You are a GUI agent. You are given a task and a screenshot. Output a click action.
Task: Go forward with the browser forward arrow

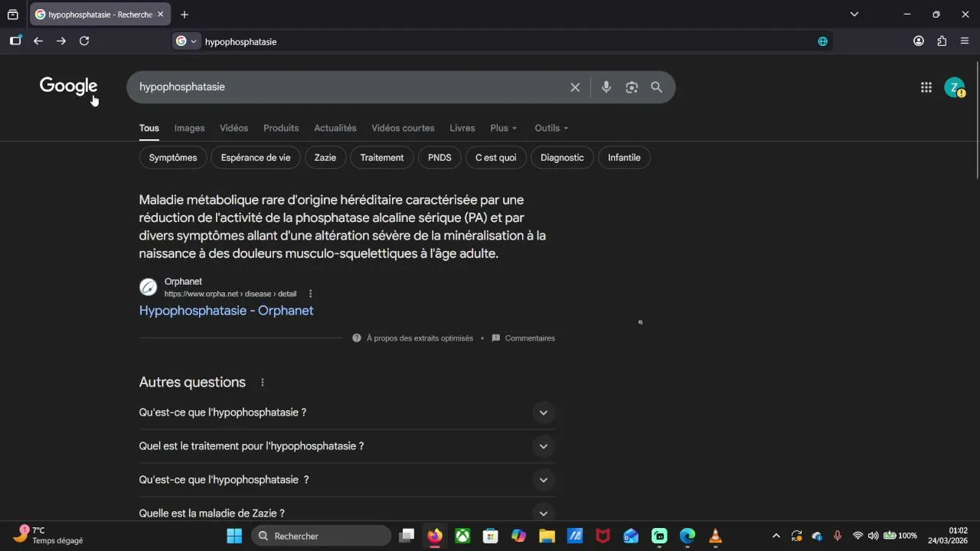61,41
